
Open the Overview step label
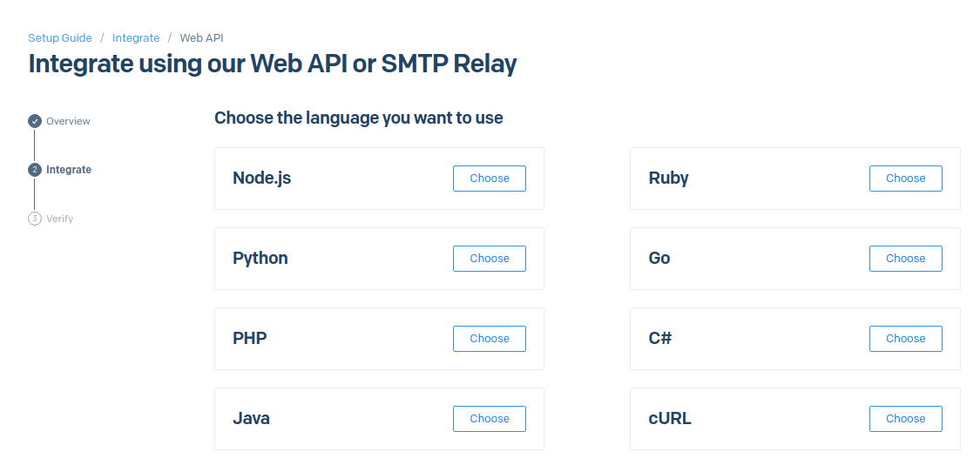pyautogui.click(x=68, y=121)
